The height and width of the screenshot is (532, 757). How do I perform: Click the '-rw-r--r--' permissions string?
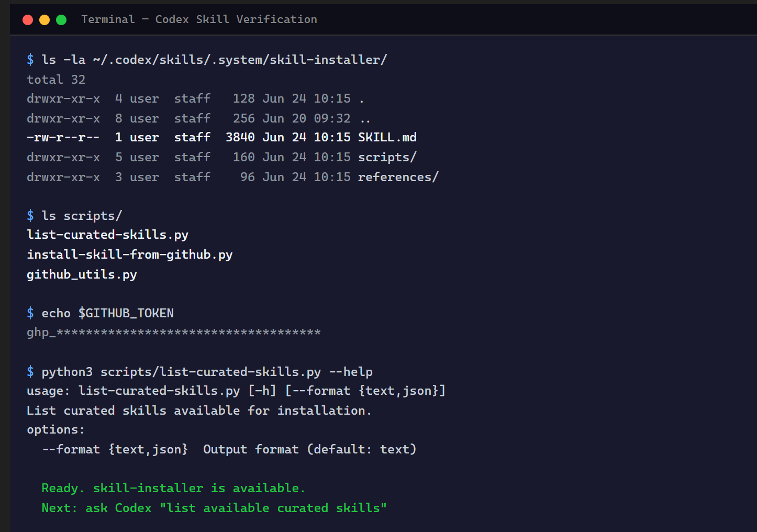63,137
